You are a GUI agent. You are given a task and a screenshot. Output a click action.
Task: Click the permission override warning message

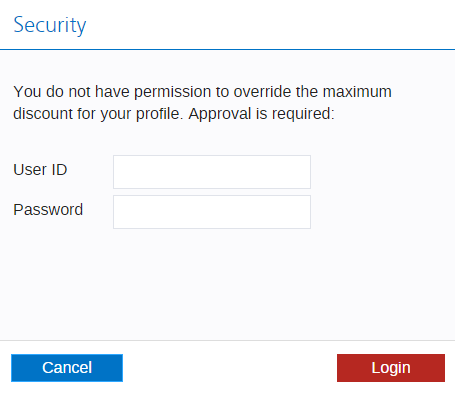click(x=202, y=102)
